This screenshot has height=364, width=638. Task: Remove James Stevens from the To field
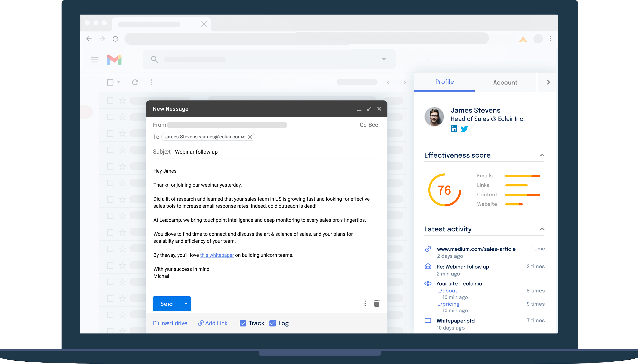[x=250, y=137]
